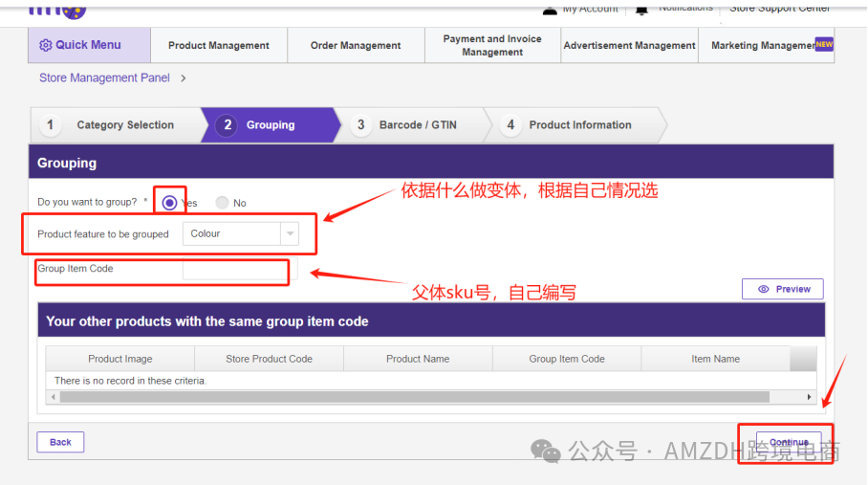Click the 'There is no record' message
Viewport: 868px width, 485px height.
130,381
